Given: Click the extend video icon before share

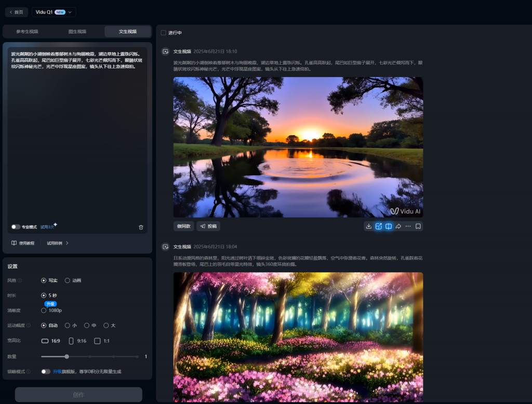Looking at the screenshot, I should coord(389,226).
